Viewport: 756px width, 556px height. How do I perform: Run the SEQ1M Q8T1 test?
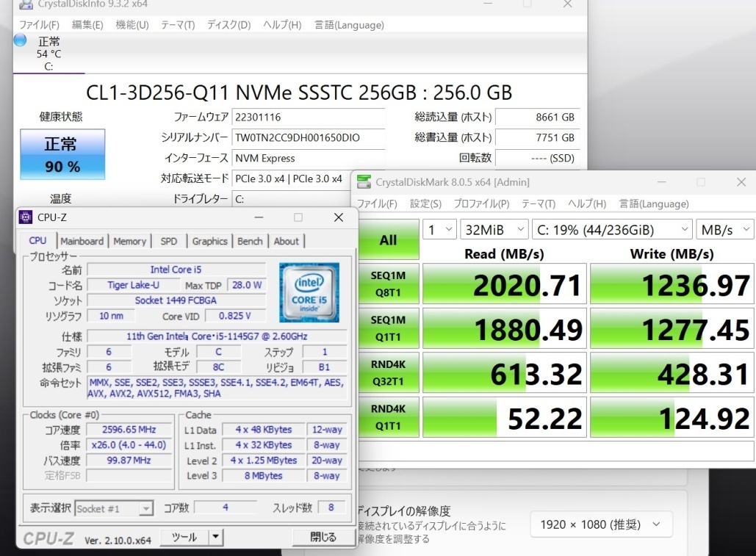[x=388, y=284]
